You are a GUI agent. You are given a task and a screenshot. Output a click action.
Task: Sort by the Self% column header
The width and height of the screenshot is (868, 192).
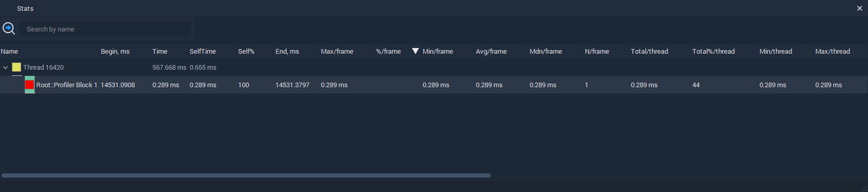255,51
